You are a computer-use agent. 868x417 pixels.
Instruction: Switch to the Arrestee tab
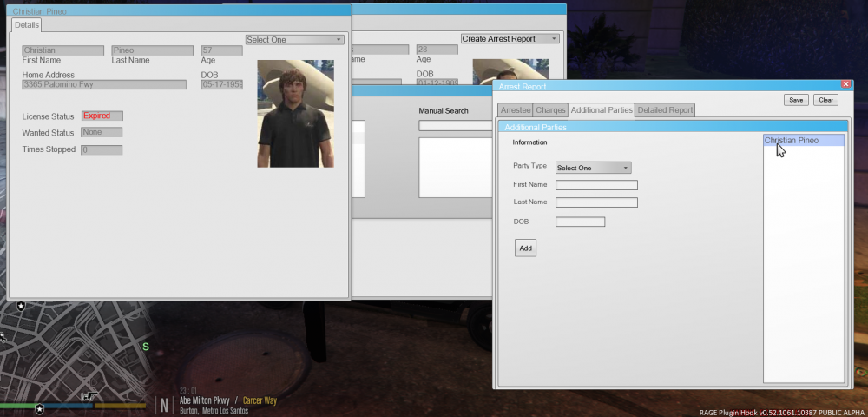516,110
